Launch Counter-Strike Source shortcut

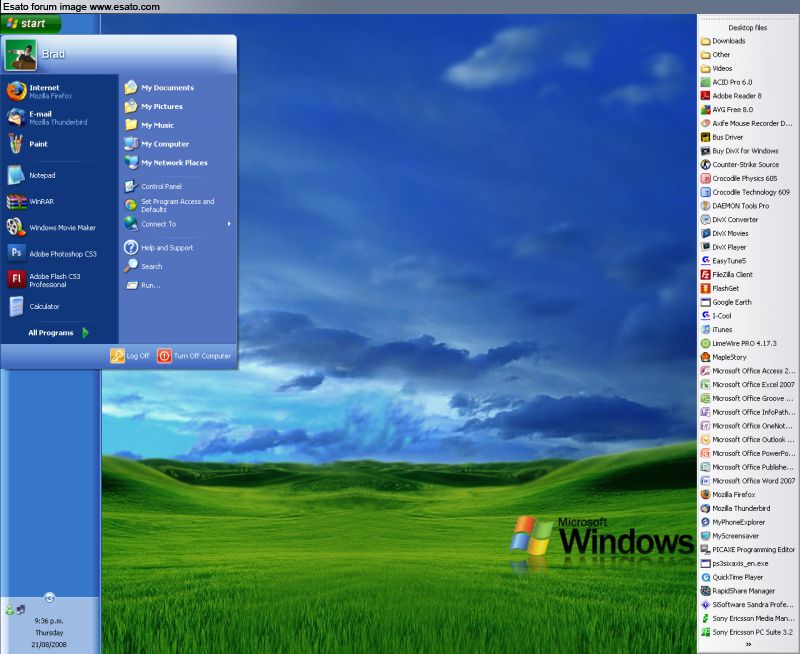[740, 165]
